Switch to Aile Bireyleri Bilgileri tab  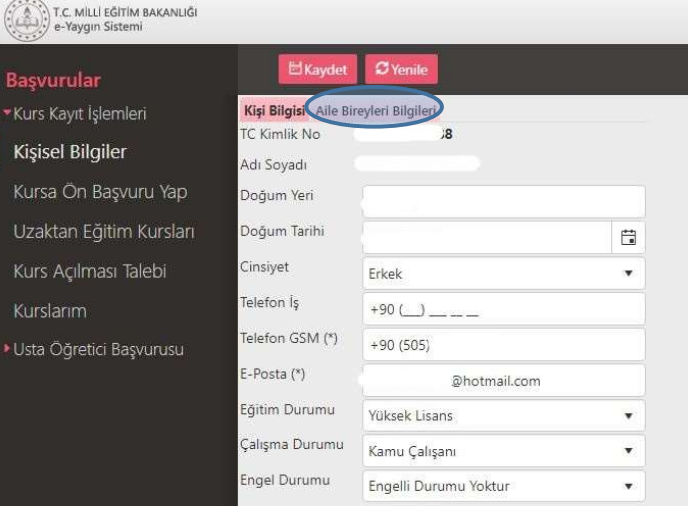point(376,110)
